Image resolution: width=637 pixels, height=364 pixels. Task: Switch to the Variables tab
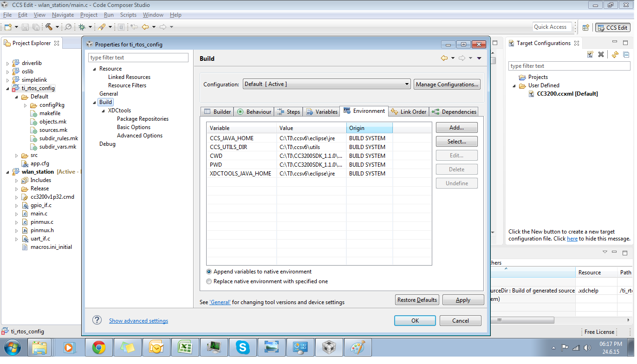(321, 112)
